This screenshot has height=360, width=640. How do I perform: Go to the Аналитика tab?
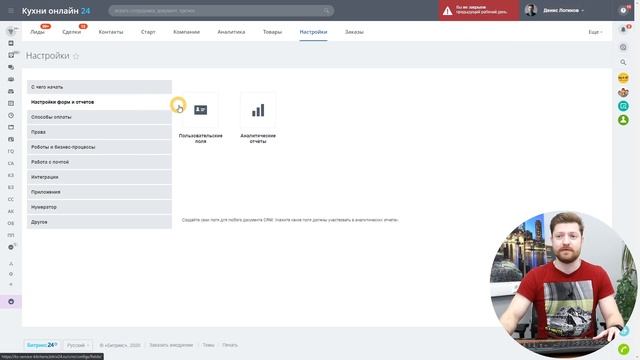coord(231,32)
